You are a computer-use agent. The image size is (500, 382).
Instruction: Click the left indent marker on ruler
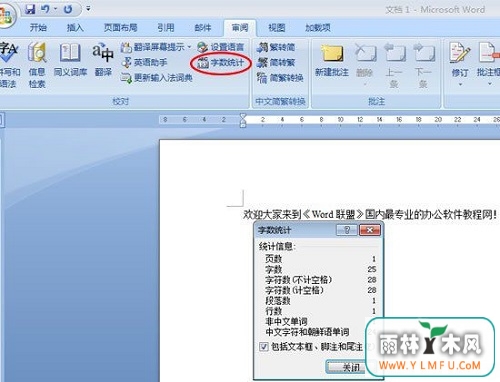243,125
